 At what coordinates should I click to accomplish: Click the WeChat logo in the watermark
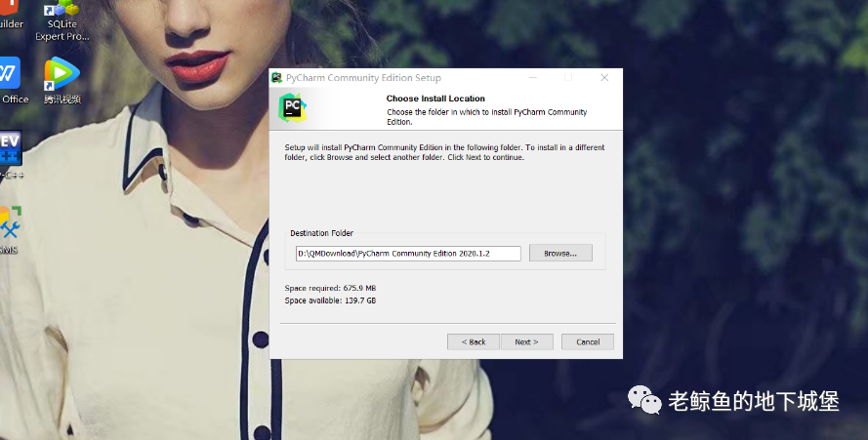coord(643,399)
